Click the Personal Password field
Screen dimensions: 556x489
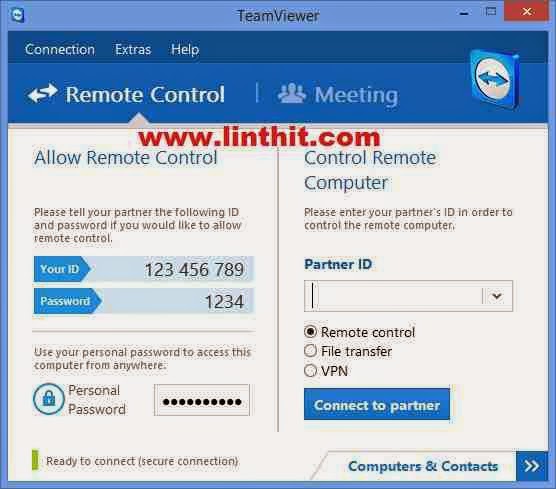pos(202,400)
